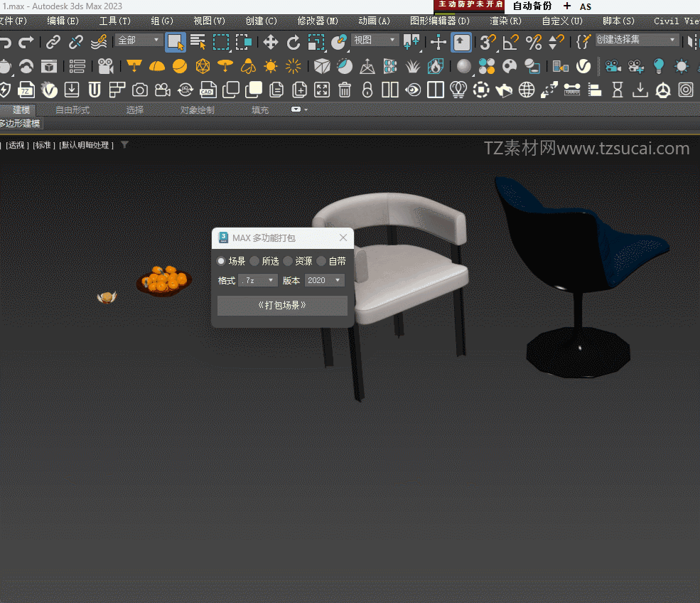Click the padlock lock icon
Screen dimensions: 700x603
tap(367, 90)
